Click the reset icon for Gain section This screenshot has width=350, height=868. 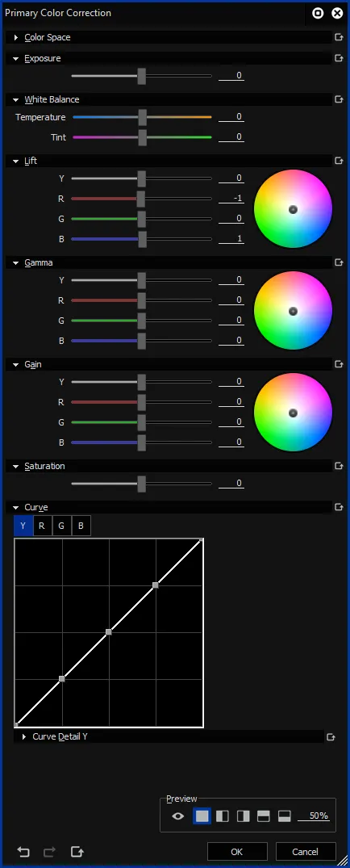point(339,364)
